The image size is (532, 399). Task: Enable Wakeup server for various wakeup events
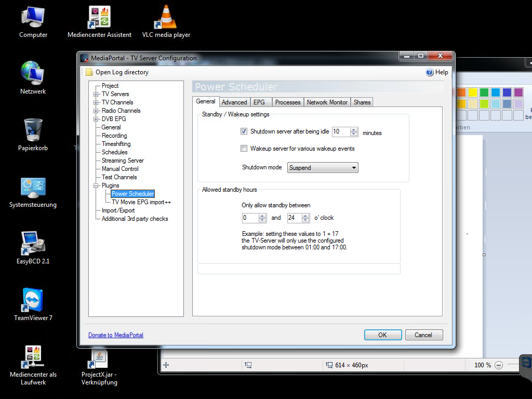pyautogui.click(x=244, y=149)
